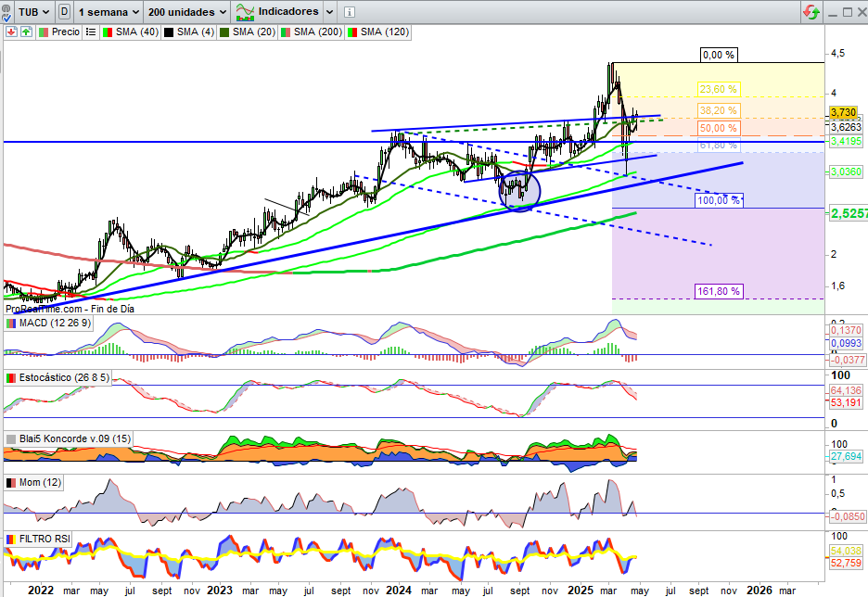This screenshot has width=868, height=597.
Task: Click the Blai5 Koncorde panel icon
Action: (x=11, y=439)
